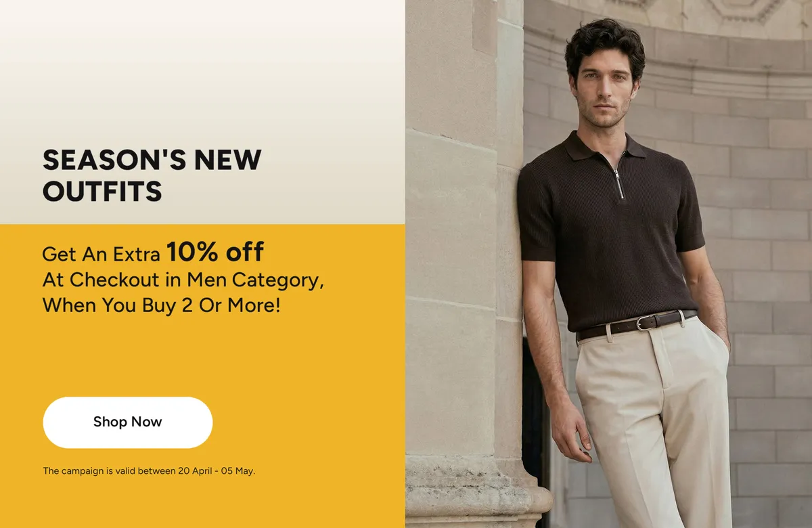Screen dimensions: 812x528
Task: Click the word OUTFITS in the headline
Action: (x=102, y=191)
